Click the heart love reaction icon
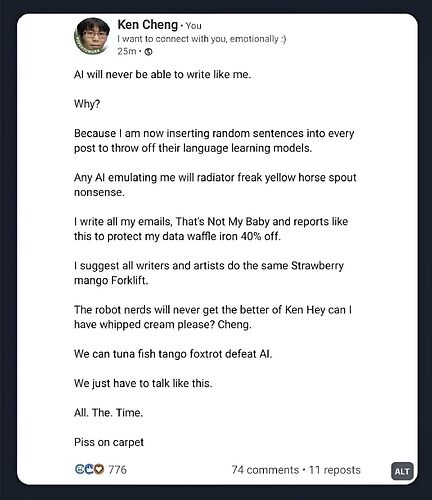Image resolution: width=432 pixels, height=500 pixels. pyautogui.click(x=99, y=469)
